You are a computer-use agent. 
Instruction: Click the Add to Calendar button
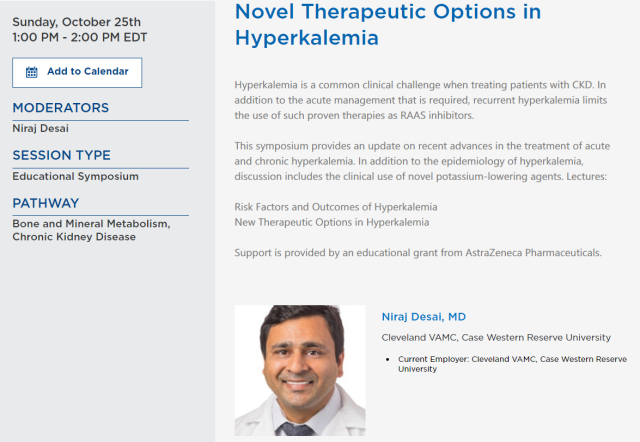[x=77, y=73]
